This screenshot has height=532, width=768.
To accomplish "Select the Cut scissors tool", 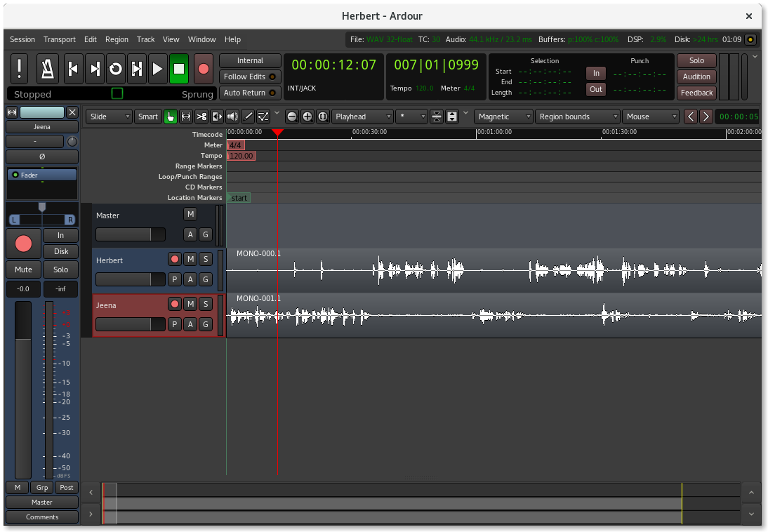I will coord(201,117).
